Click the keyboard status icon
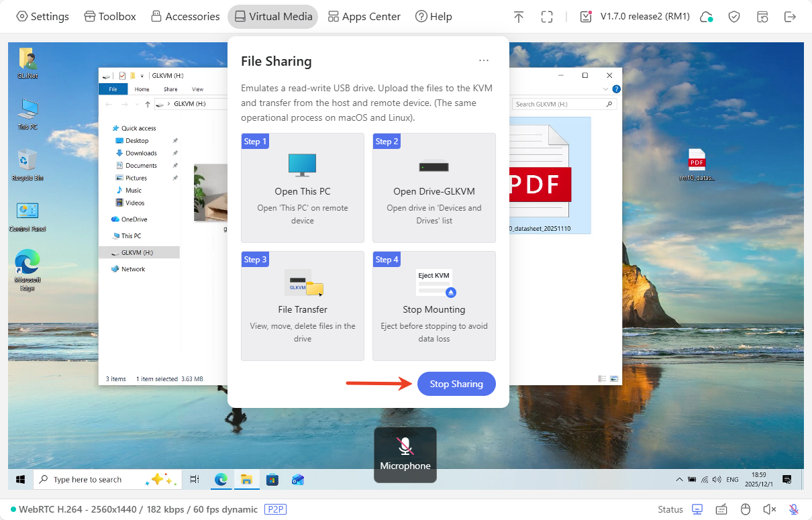The height and width of the screenshot is (520, 812). [x=721, y=509]
